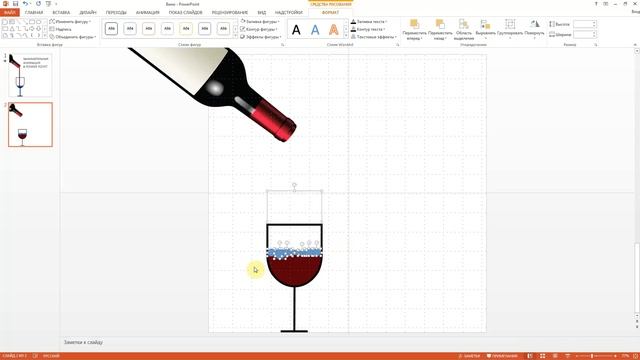640x360 pixels.
Task: Open Контур текста text outline dropdown
Action: pyautogui.click(x=368, y=29)
